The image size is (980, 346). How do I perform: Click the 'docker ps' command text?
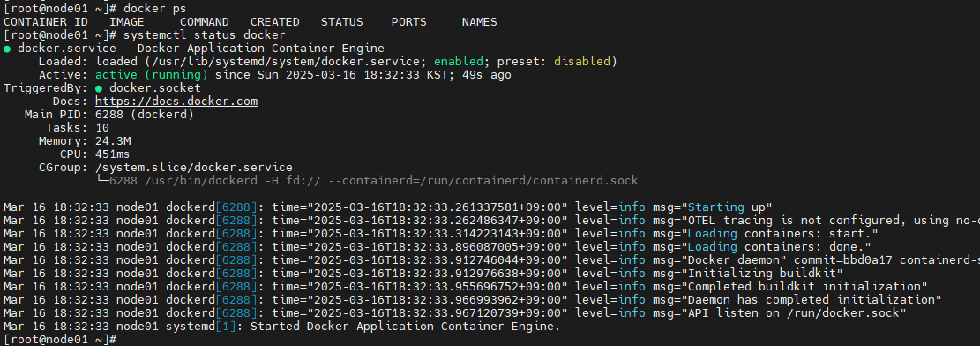point(155,9)
